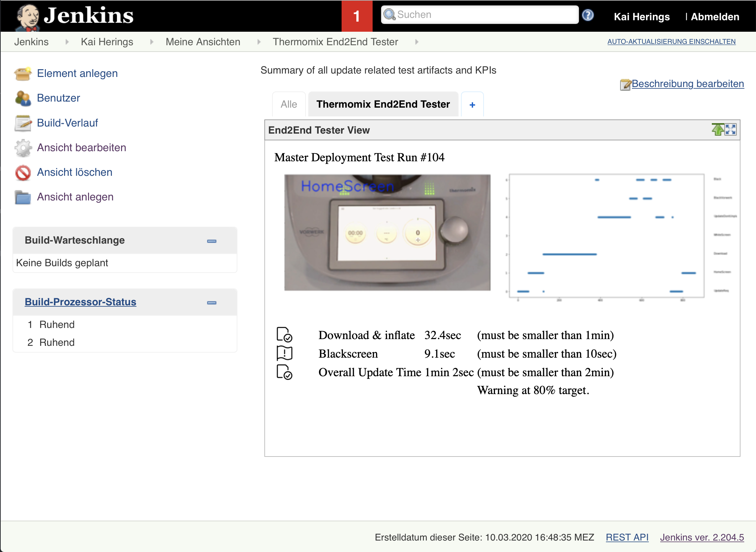Click the Element anlegen package icon
The width and height of the screenshot is (756, 552).
coord(23,74)
